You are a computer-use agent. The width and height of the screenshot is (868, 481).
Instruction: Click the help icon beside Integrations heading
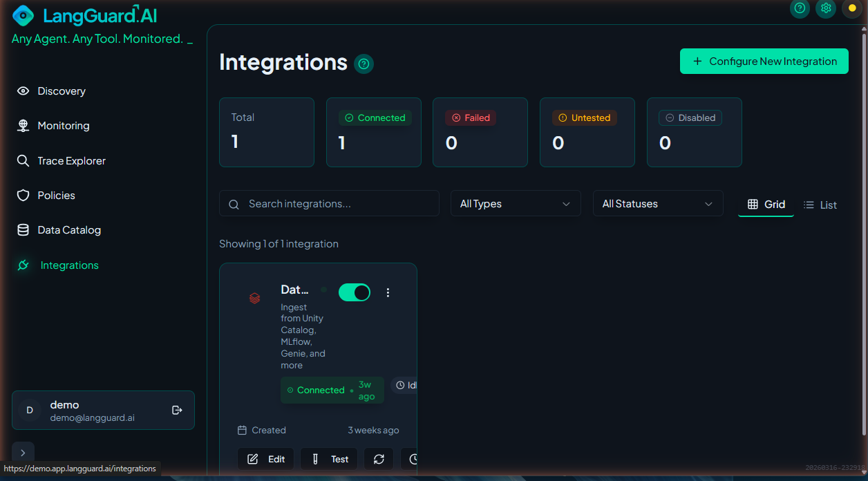364,64
